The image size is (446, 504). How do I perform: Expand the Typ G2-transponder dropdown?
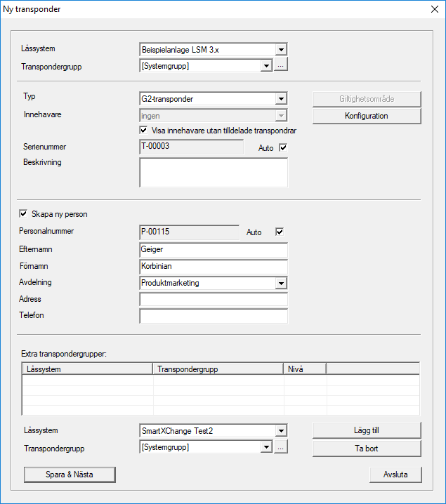(281, 99)
